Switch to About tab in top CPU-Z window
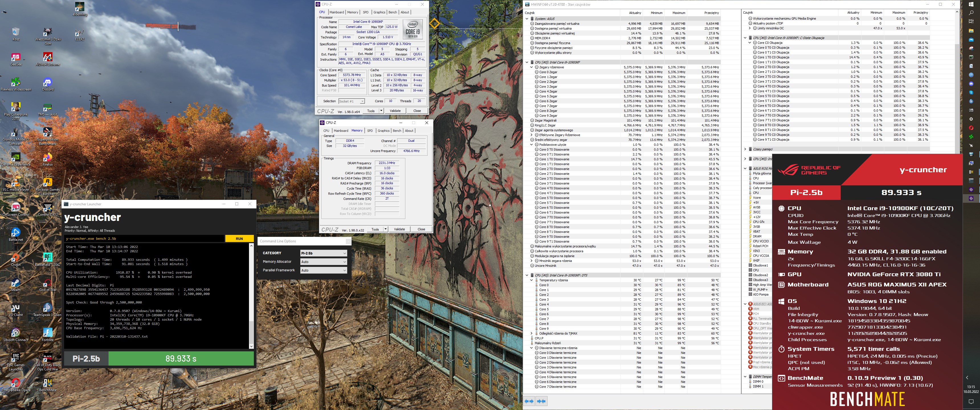980x410 pixels. pyautogui.click(x=405, y=12)
